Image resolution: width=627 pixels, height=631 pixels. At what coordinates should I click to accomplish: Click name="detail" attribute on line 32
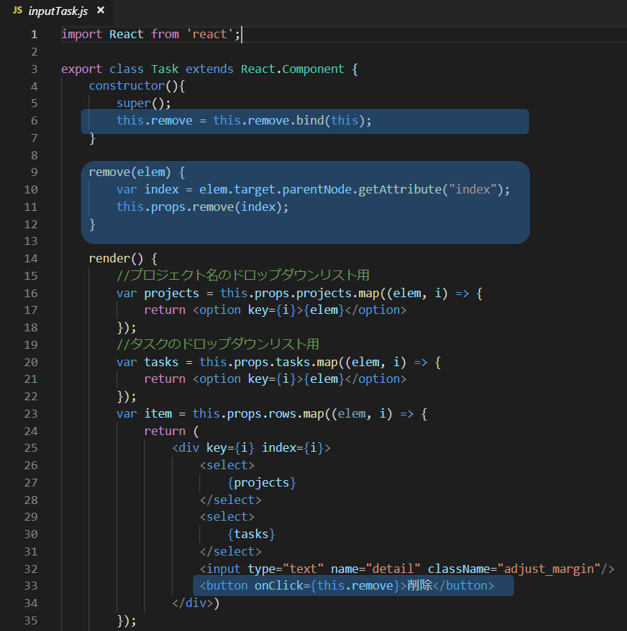point(375,569)
